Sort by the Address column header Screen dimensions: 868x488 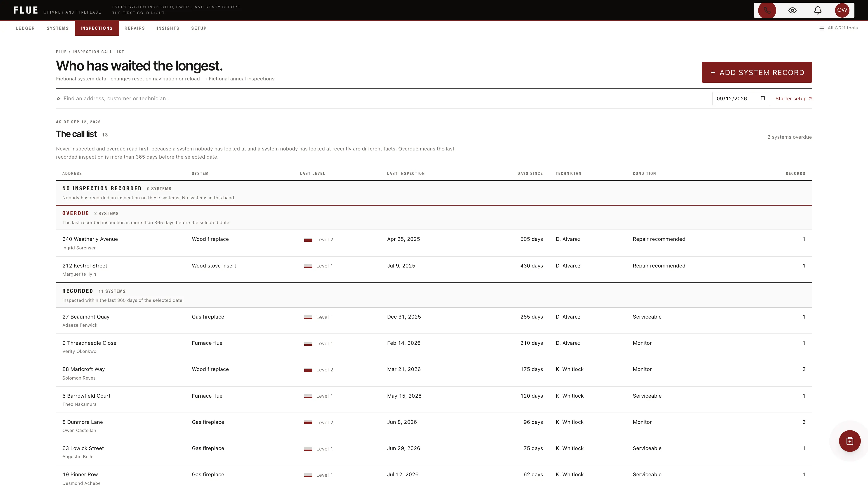point(72,174)
